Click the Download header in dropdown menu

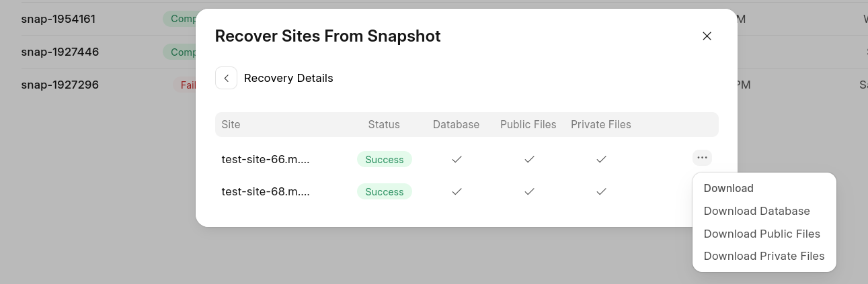(x=728, y=188)
